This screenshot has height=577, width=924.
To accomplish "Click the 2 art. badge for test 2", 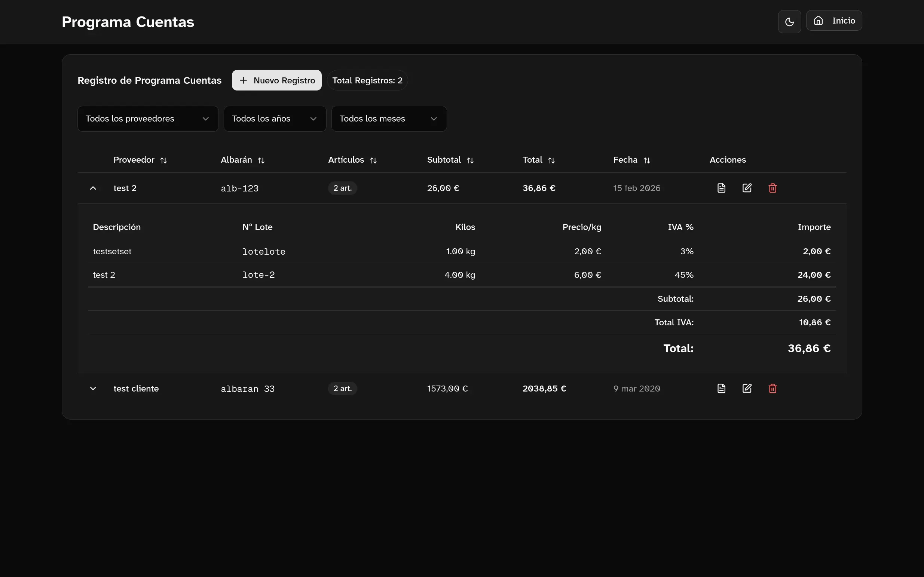I will [x=342, y=188].
